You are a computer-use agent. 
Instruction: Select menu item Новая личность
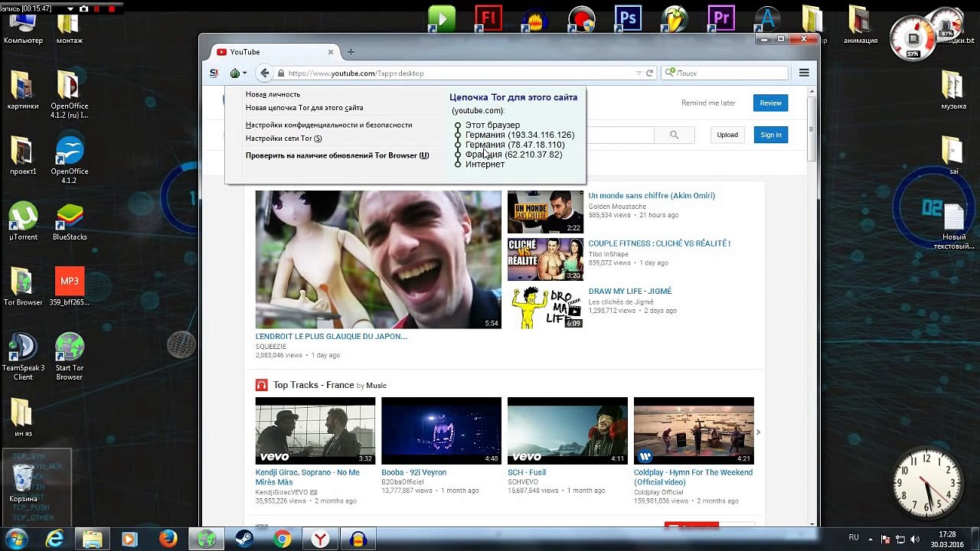[273, 95]
